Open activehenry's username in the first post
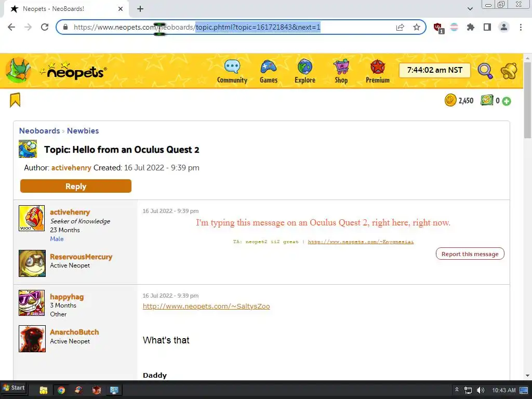 70,212
